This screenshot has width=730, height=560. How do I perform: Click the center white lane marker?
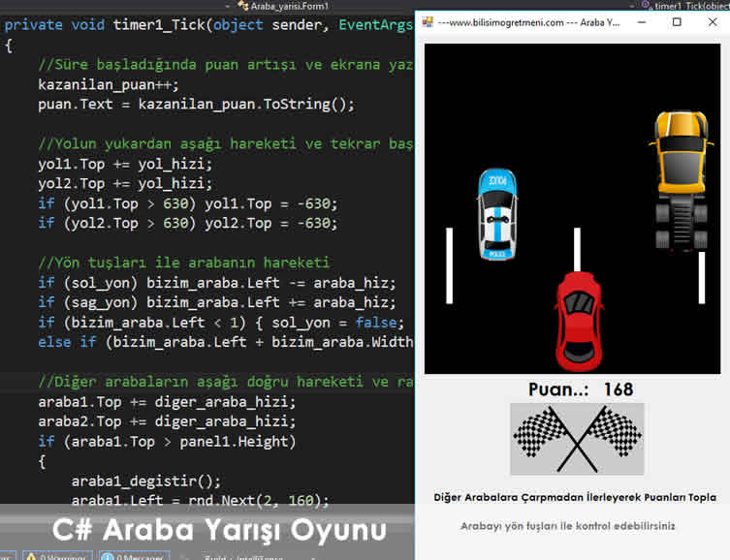point(577,252)
